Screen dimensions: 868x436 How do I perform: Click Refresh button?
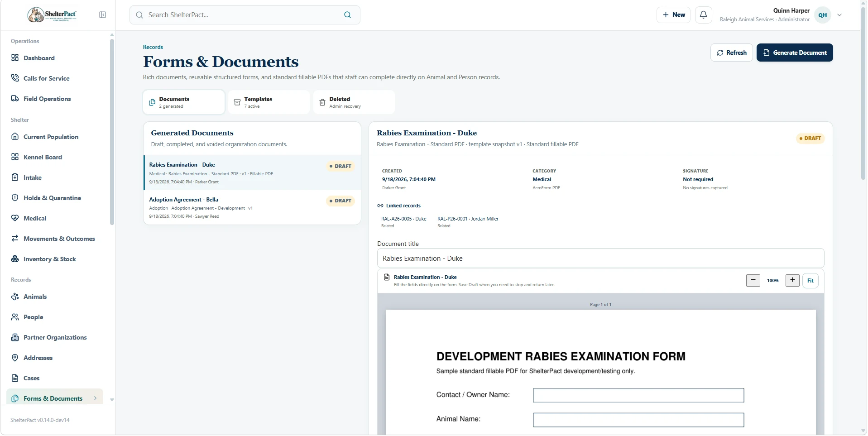(732, 53)
